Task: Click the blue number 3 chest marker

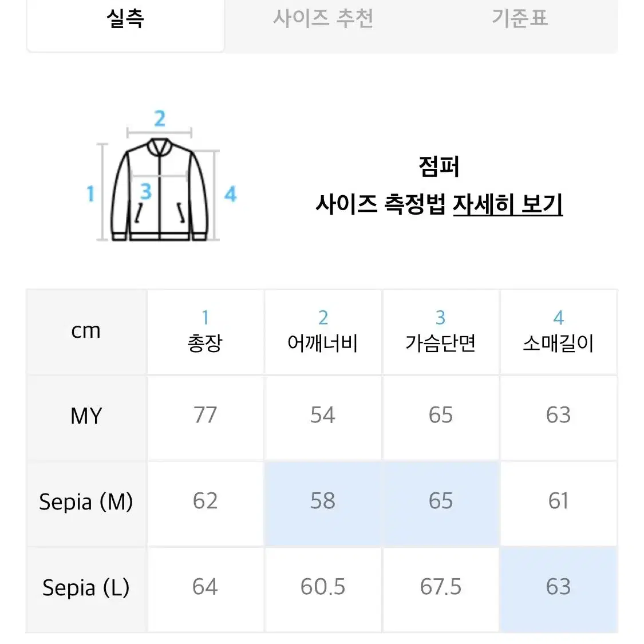Action: coord(146,191)
